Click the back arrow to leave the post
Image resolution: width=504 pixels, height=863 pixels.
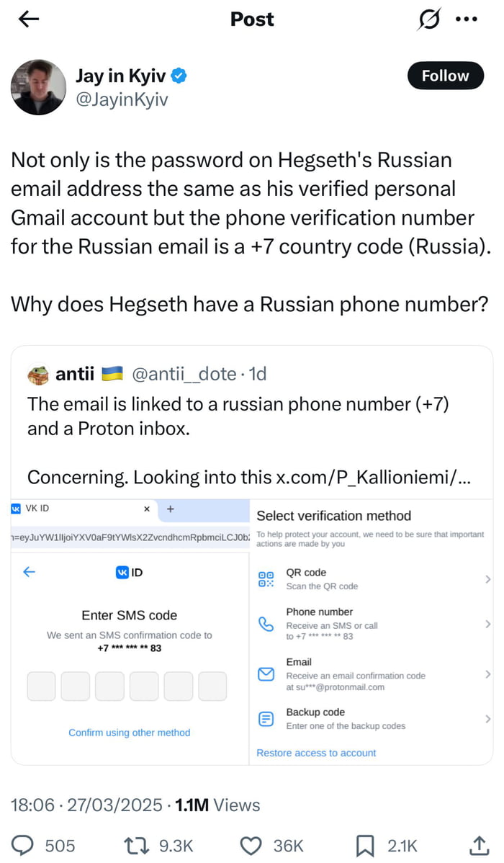click(27, 19)
